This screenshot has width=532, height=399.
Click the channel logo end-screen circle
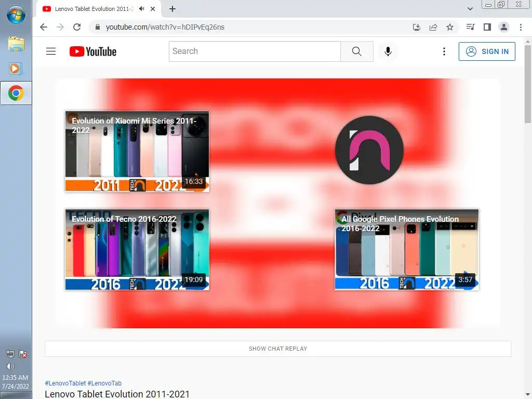point(369,150)
